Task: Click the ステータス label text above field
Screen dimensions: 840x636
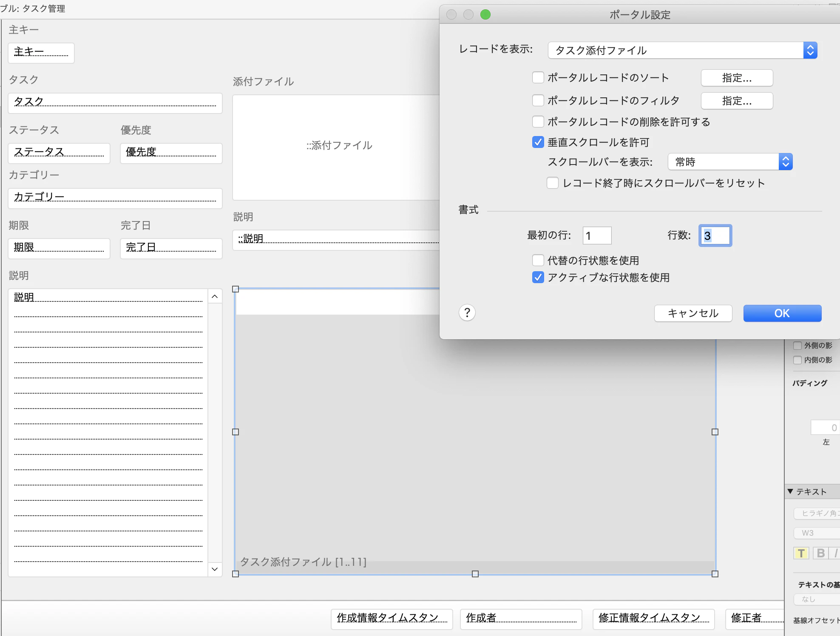Action: [34, 130]
